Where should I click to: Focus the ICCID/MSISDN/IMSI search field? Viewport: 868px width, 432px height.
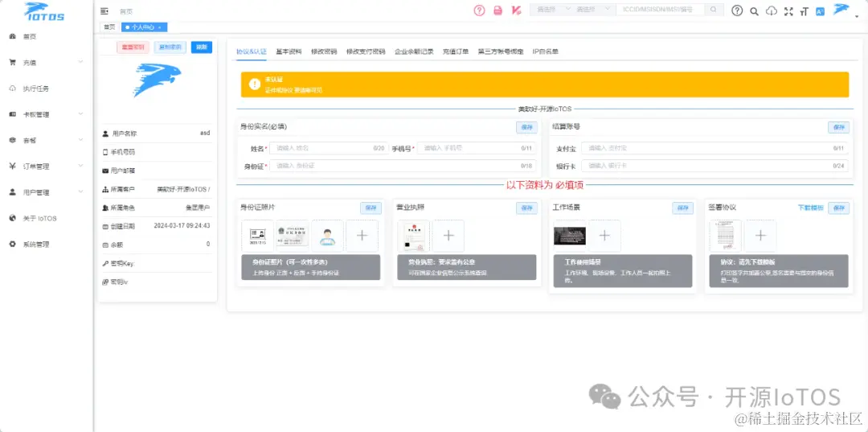tap(660, 10)
